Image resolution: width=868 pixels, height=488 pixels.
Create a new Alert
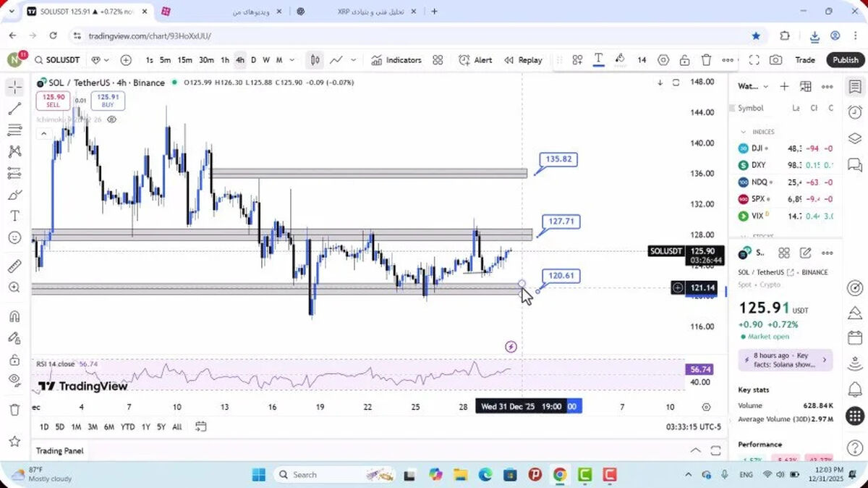tap(476, 60)
